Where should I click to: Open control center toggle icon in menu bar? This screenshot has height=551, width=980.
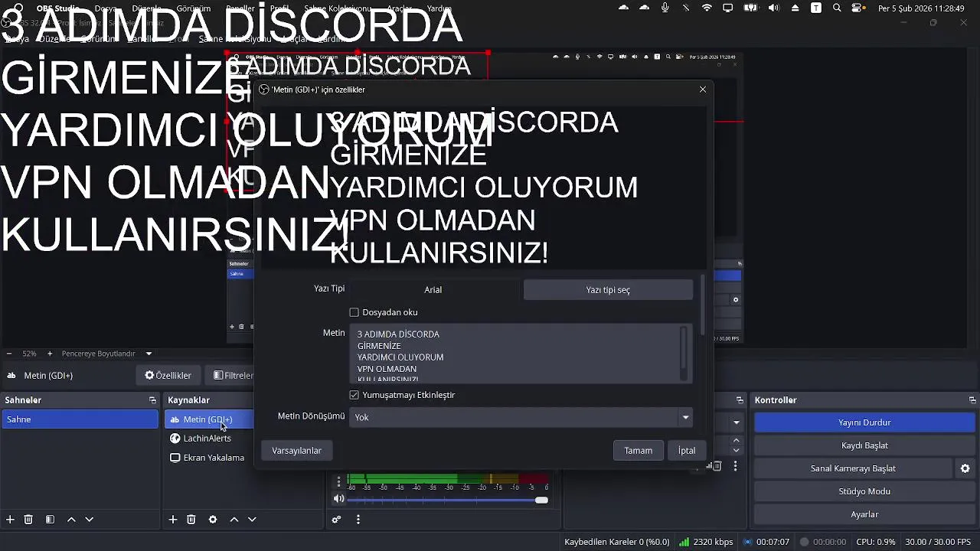pos(858,8)
